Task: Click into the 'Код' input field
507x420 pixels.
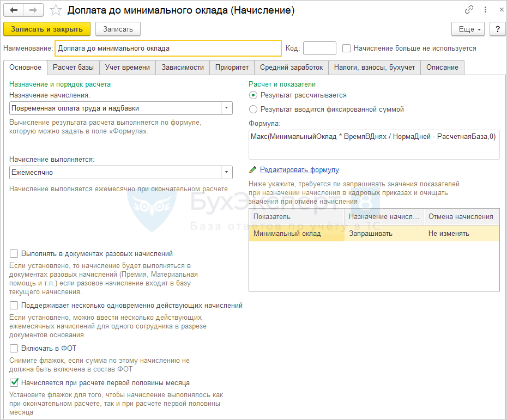Action: (x=319, y=48)
